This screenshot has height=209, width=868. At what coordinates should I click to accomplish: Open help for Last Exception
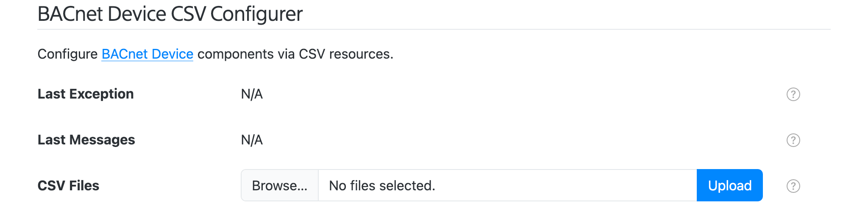[793, 94]
